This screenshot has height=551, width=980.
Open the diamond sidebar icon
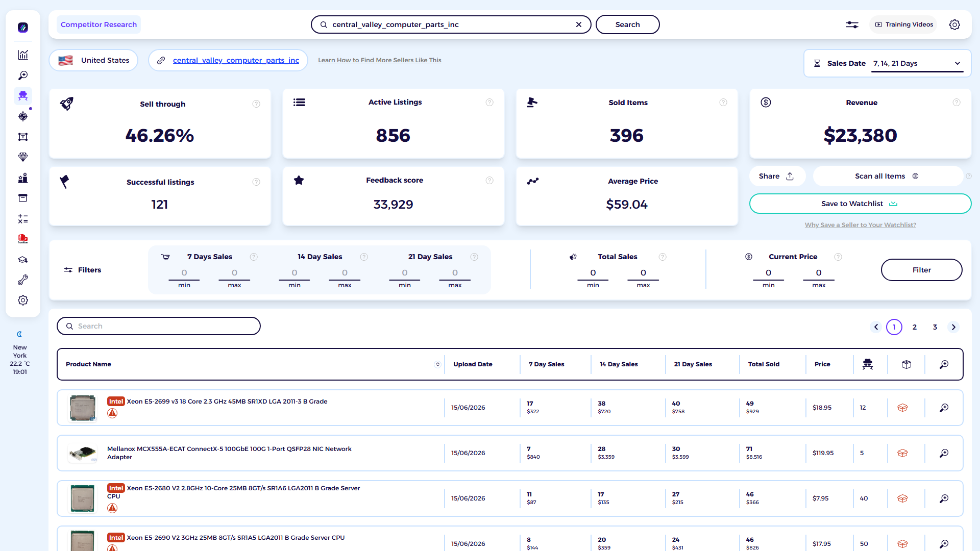point(23,157)
